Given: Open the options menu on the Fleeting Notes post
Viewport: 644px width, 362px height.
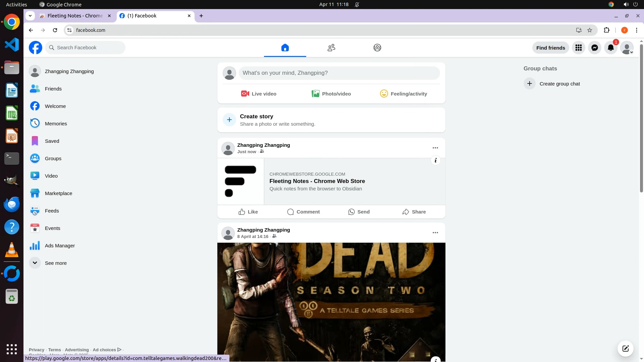Looking at the screenshot, I should coord(435,148).
